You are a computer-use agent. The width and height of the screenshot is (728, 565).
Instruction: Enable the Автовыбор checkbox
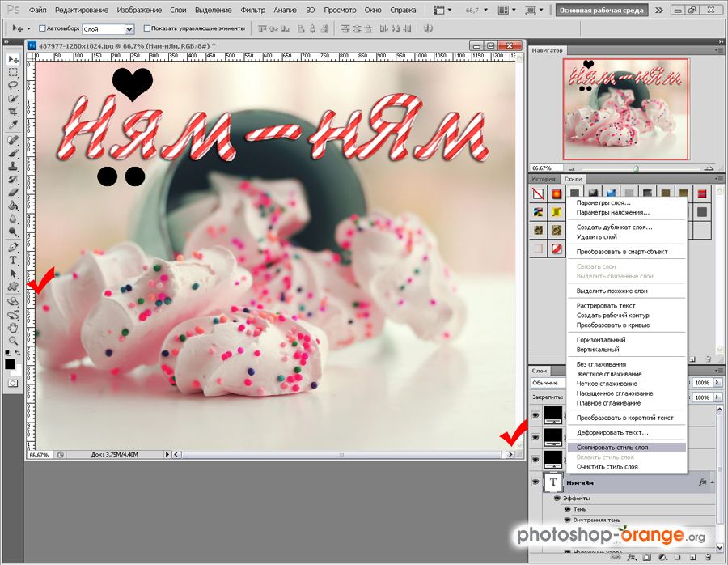pyautogui.click(x=42, y=28)
